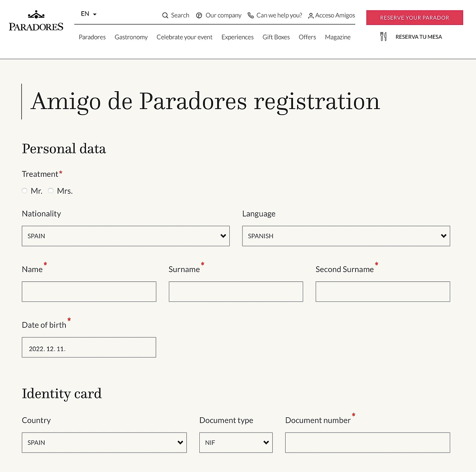Click the fork and knife icon
Screen dimensions: 476x472
pyautogui.click(x=383, y=36)
